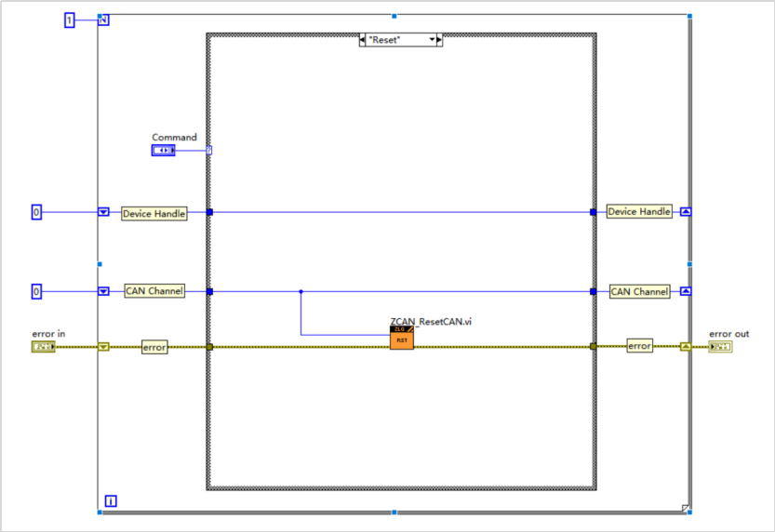
Task: Click left shift register on error wire
Action: pos(103,347)
